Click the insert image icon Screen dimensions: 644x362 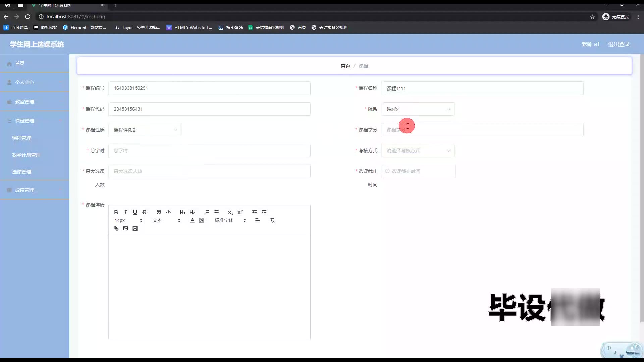click(x=125, y=228)
